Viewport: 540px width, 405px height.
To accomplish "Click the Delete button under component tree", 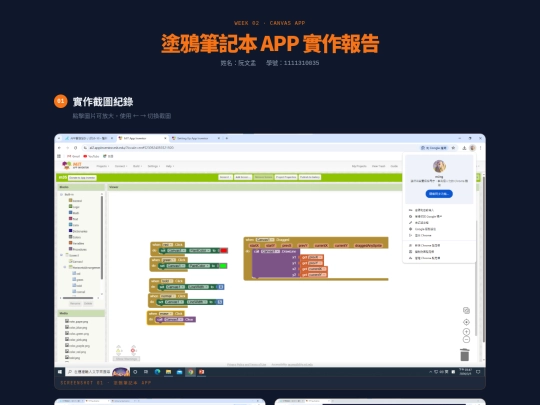I will click(x=88, y=303).
